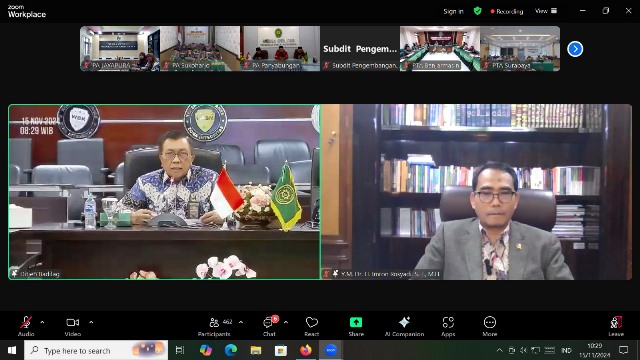
Task: Select the PA JAYAPURA video thumbnail
Action: pyautogui.click(x=120, y=49)
